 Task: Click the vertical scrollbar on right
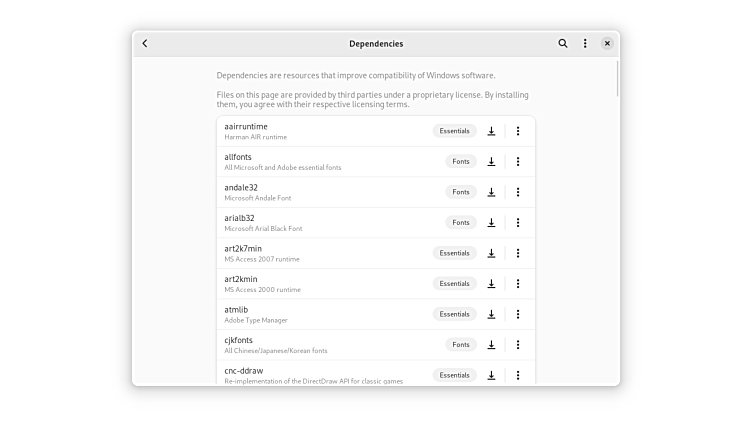(x=617, y=80)
